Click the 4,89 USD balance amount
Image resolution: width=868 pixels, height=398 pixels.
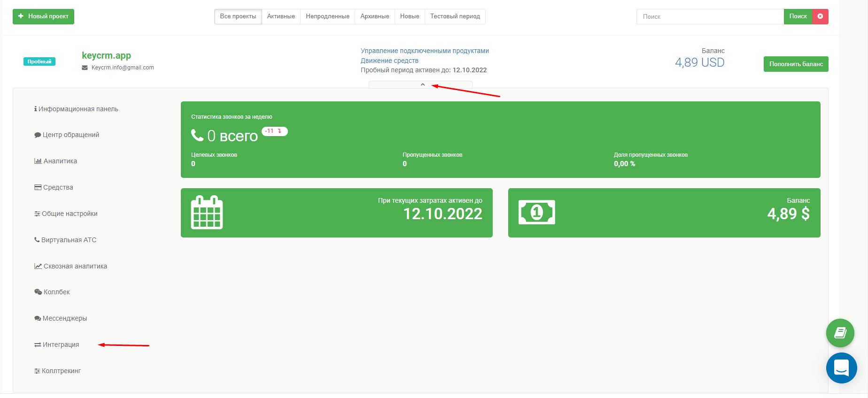coord(699,62)
